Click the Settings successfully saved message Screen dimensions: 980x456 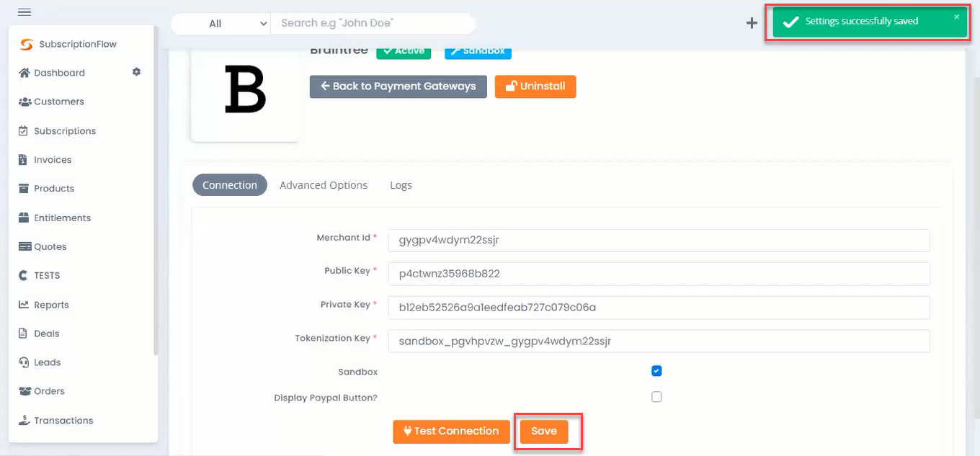click(x=862, y=22)
